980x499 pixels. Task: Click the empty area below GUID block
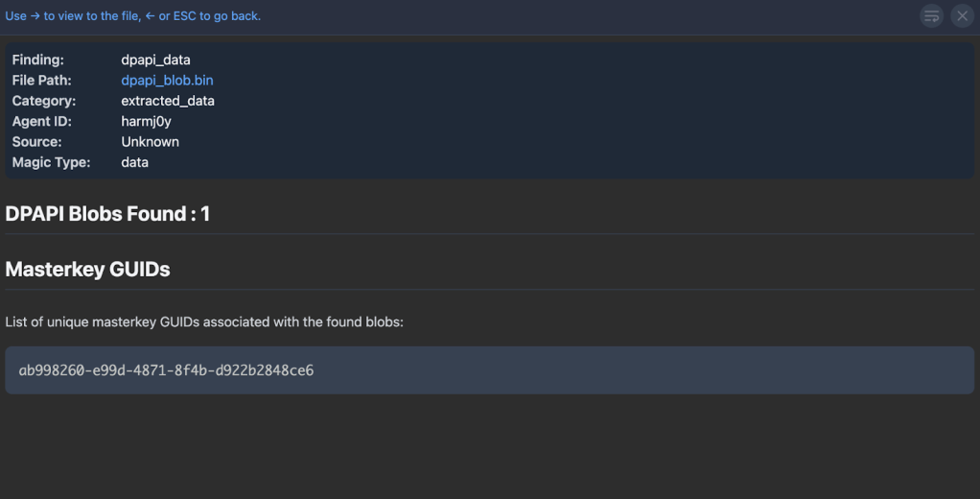point(489,446)
